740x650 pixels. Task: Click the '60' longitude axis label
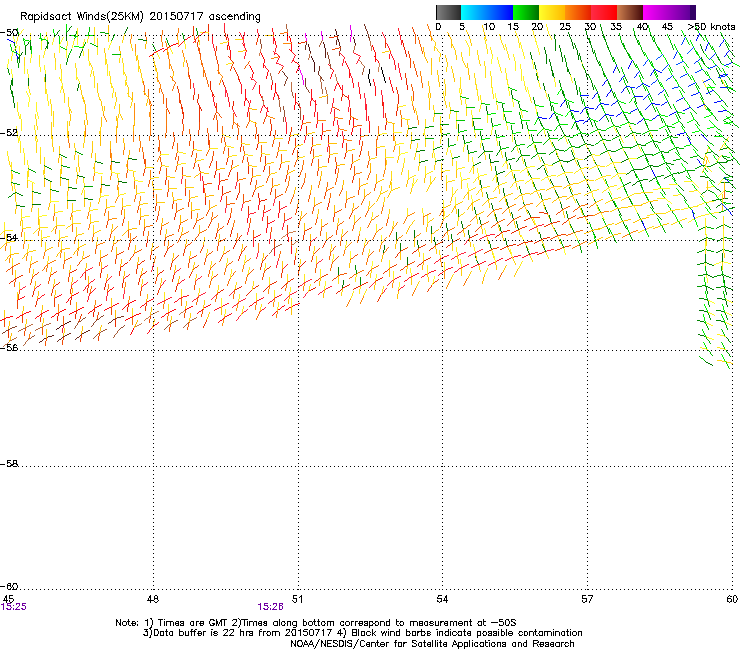click(732, 599)
